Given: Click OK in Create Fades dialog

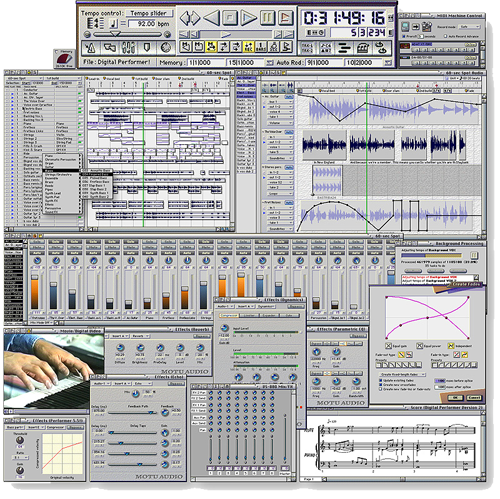Looking at the screenshot, I should click(455, 398).
